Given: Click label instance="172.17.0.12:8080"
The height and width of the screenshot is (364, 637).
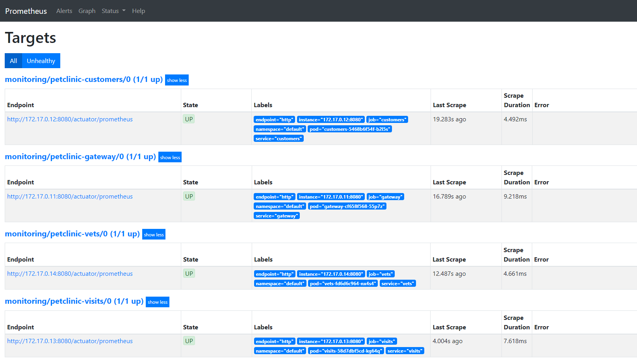Looking at the screenshot, I should pyautogui.click(x=331, y=120).
